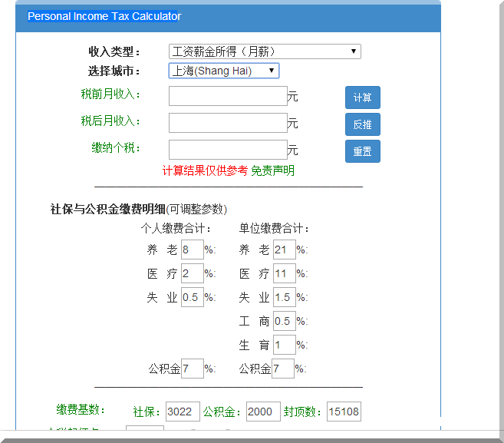Select the personal 医疗 percentage field showing 2
The width and height of the screenshot is (504, 443).
point(193,273)
